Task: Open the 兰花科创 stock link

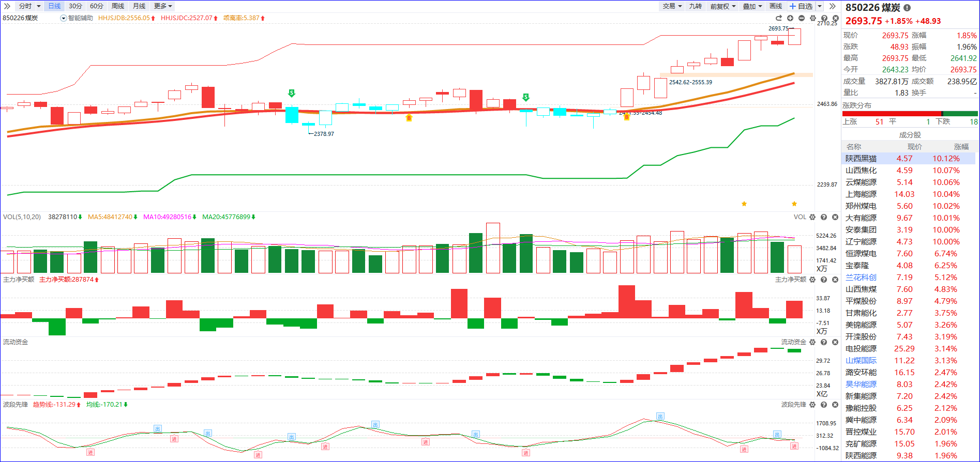Action: (x=861, y=278)
